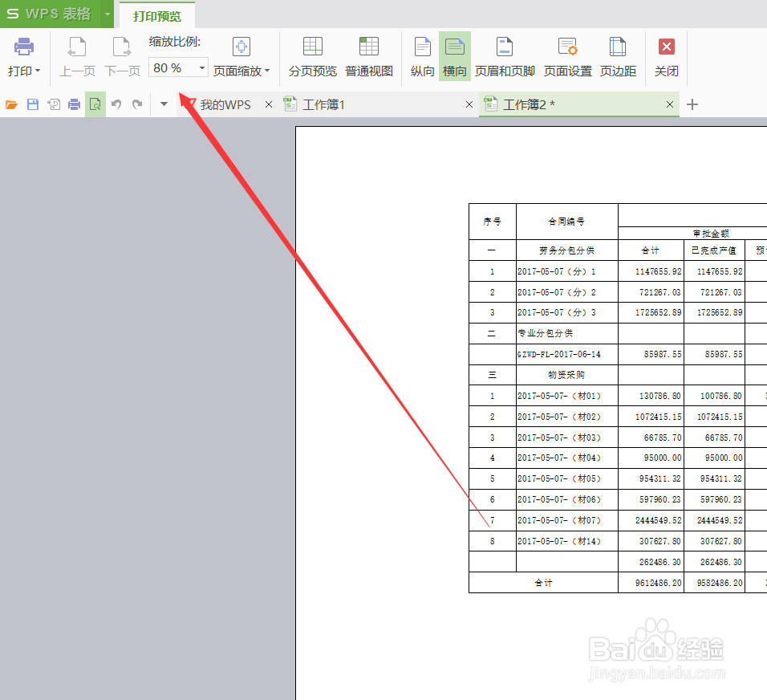Click the small printer icon in quick toolbar
Viewport: 767px width, 700px height.
click(75, 104)
